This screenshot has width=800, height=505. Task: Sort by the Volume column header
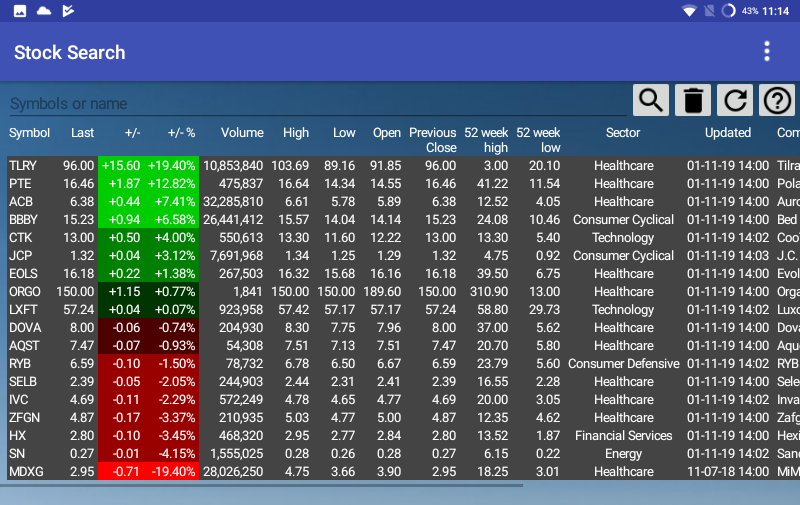click(x=242, y=133)
